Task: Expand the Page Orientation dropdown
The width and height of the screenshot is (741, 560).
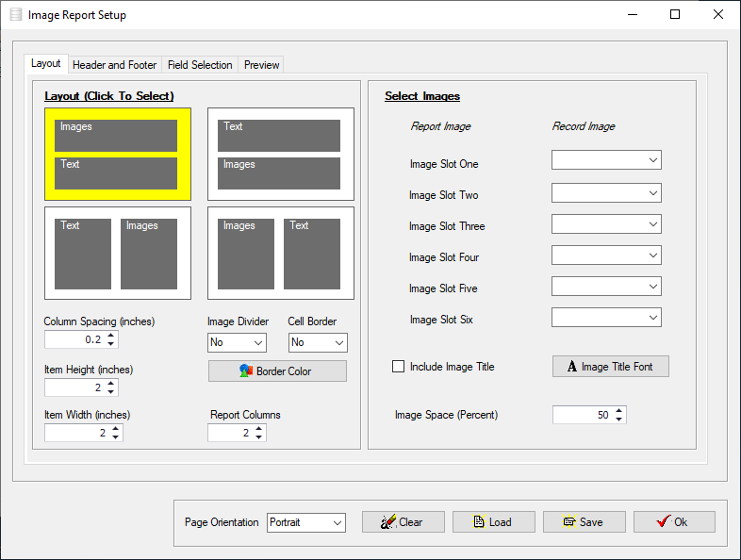Action: (306, 522)
